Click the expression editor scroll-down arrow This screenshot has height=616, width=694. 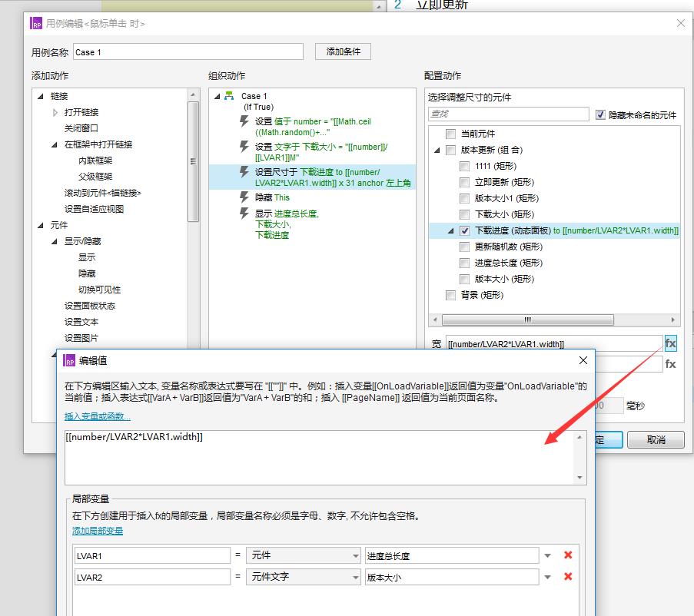579,478
